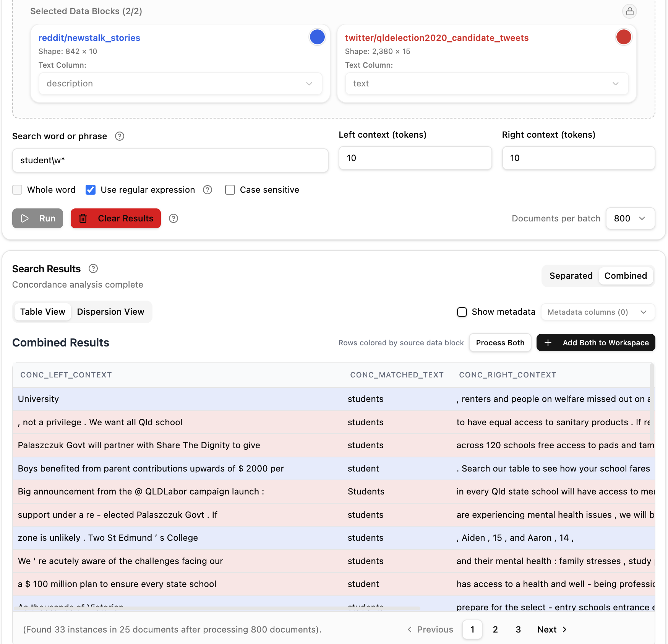Click the row starting 'We ' re acutely aware'
The image size is (668, 644).
(334, 561)
